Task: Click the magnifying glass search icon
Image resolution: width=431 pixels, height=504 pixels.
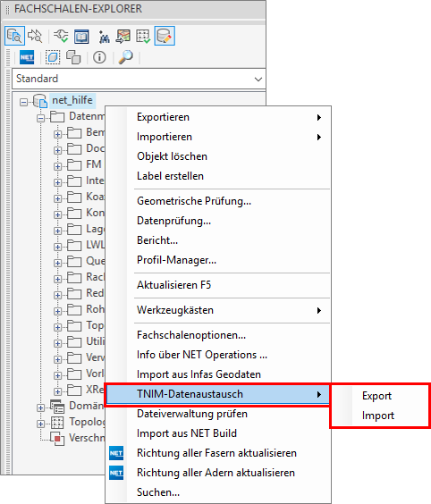Action: pos(125,57)
